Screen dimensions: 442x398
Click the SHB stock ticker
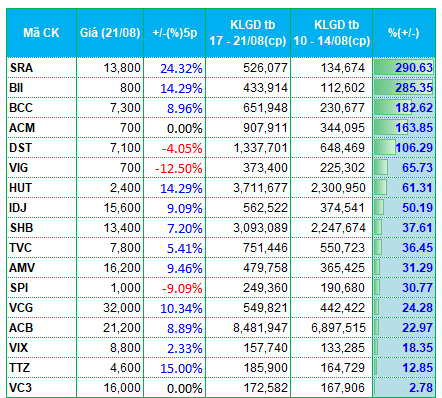click(x=21, y=228)
